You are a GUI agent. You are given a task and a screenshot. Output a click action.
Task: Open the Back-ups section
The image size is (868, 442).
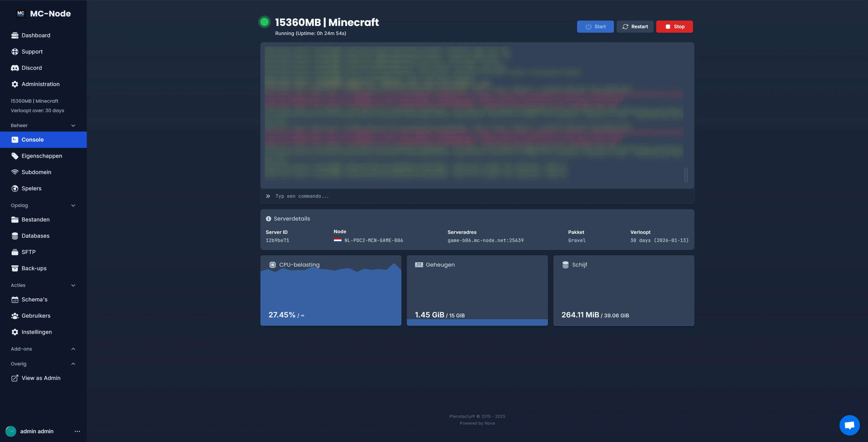coord(34,268)
